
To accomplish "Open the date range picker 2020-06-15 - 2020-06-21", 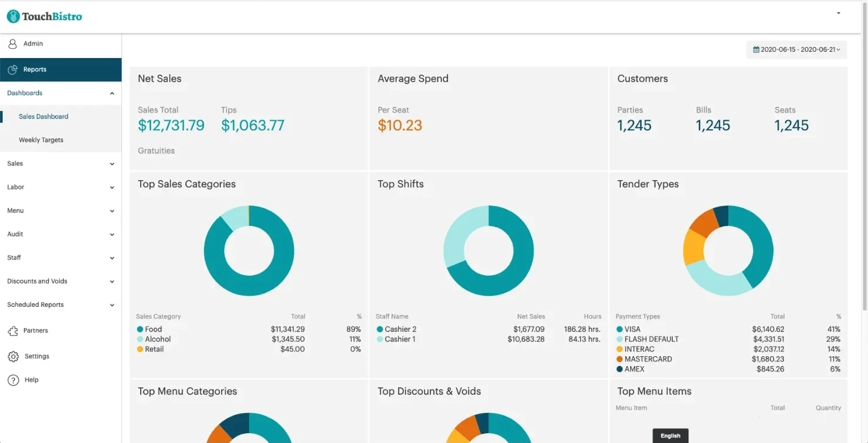I will [797, 50].
